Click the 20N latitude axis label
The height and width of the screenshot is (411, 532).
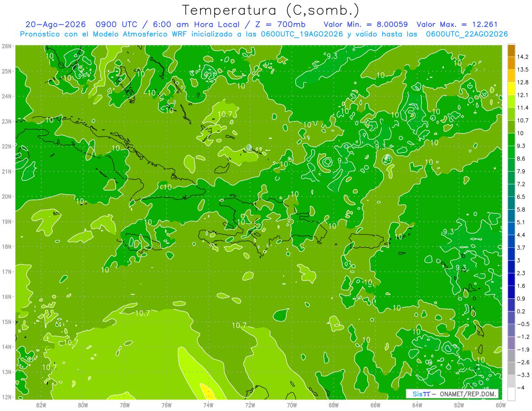click(x=7, y=196)
